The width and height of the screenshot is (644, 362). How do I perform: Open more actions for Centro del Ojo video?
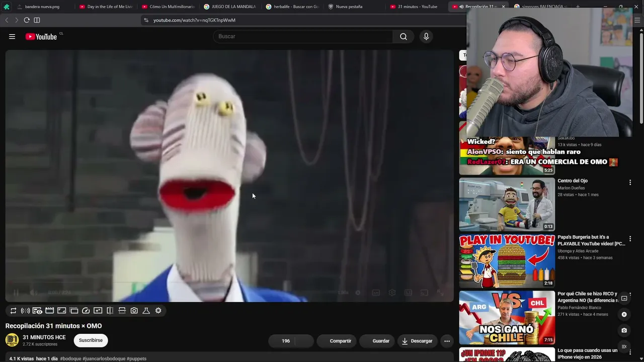pos(630,183)
